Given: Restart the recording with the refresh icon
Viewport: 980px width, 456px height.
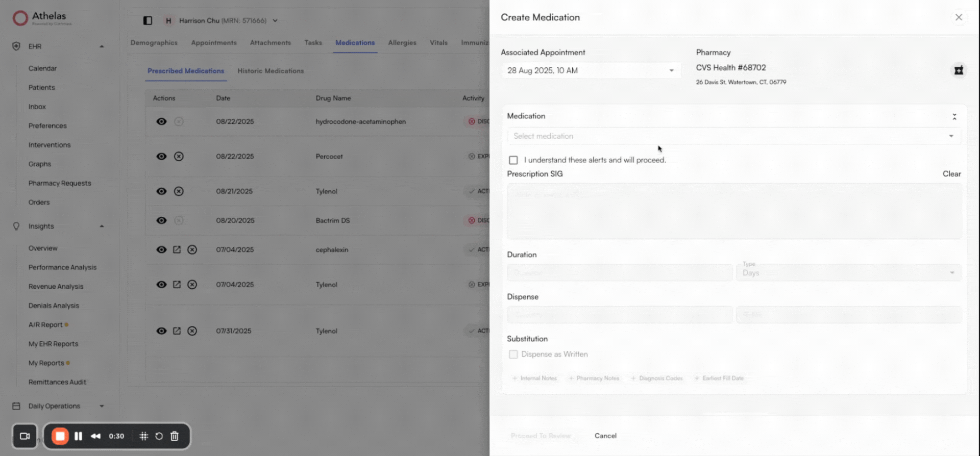Looking at the screenshot, I should (x=159, y=436).
